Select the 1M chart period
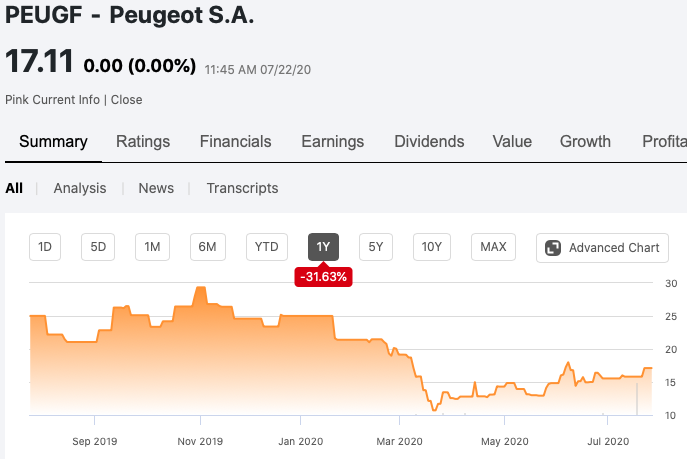Image resolution: width=687 pixels, height=459 pixels. (152, 247)
